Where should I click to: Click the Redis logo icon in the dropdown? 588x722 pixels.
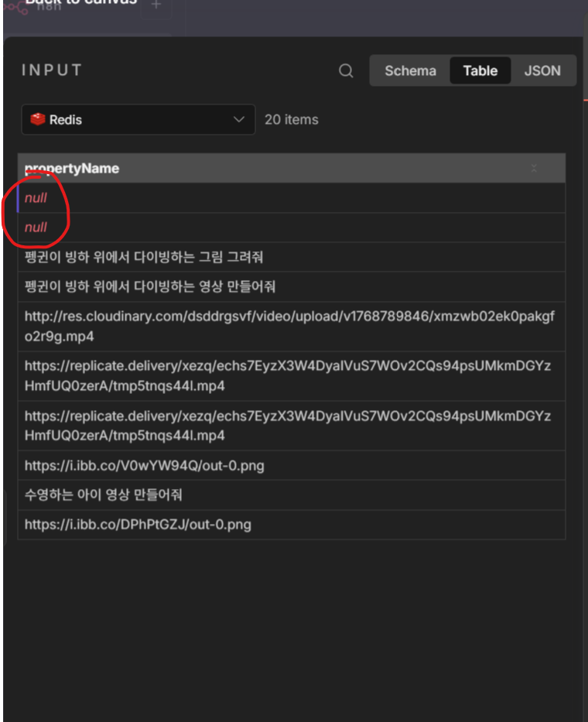pyautogui.click(x=38, y=119)
